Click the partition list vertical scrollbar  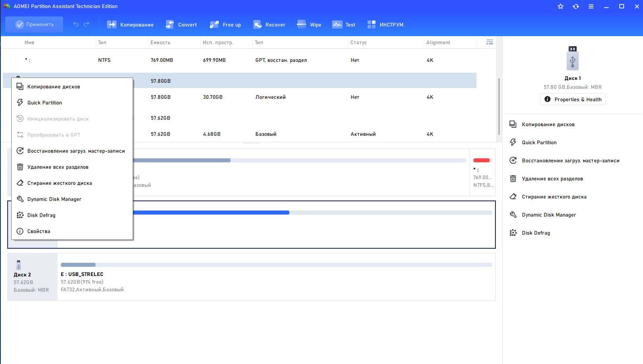pyautogui.click(x=499, y=106)
